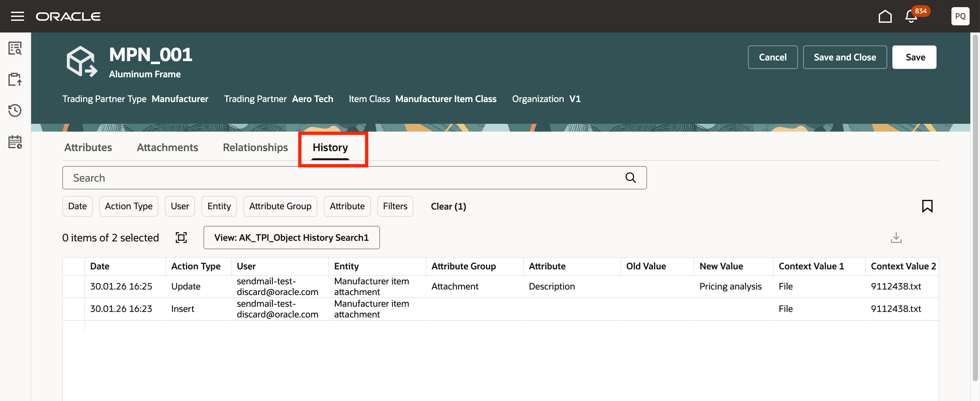Viewport: 980px width, 401px height.
Task: Open the Action Type filter dropdown
Action: (129, 206)
